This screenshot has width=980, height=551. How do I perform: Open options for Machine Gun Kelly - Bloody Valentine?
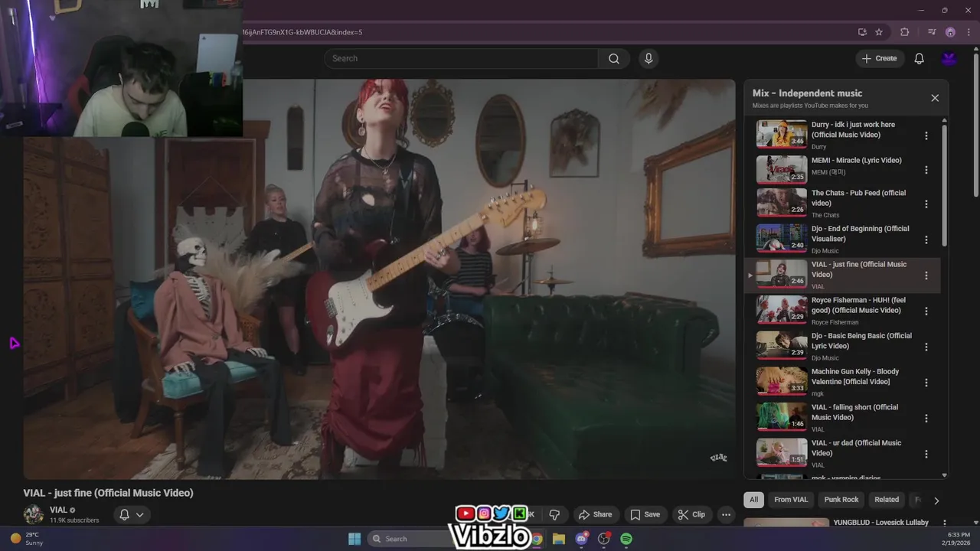[x=926, y=383]
